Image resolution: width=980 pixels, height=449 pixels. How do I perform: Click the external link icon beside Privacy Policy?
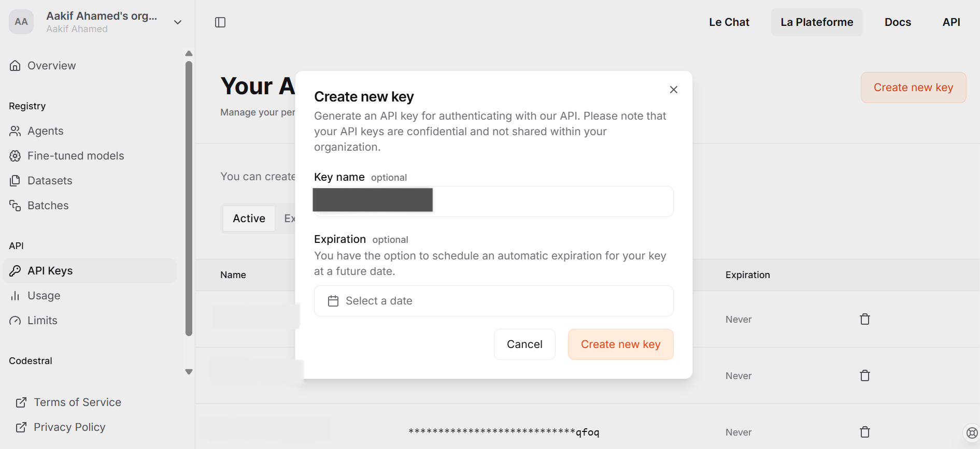[x=21, y=427]
